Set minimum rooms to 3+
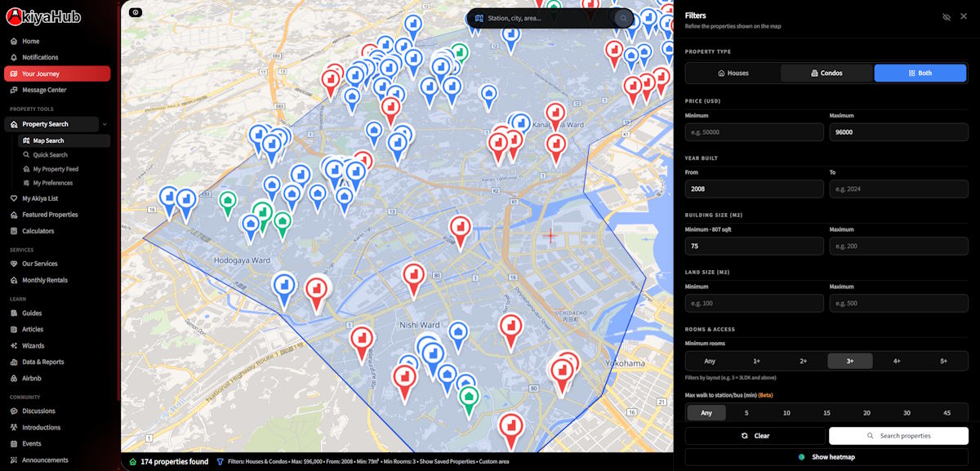Image resolution: width=980 pixels, height=471 pixels. [x=850, y=361]
